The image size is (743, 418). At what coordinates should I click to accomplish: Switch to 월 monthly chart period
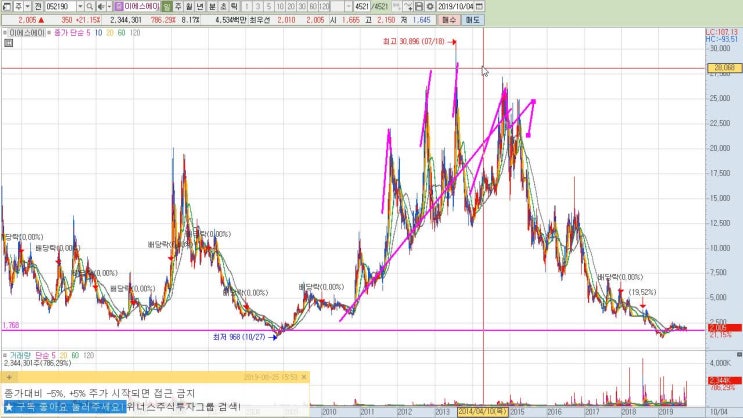click(x=189, y=7)
